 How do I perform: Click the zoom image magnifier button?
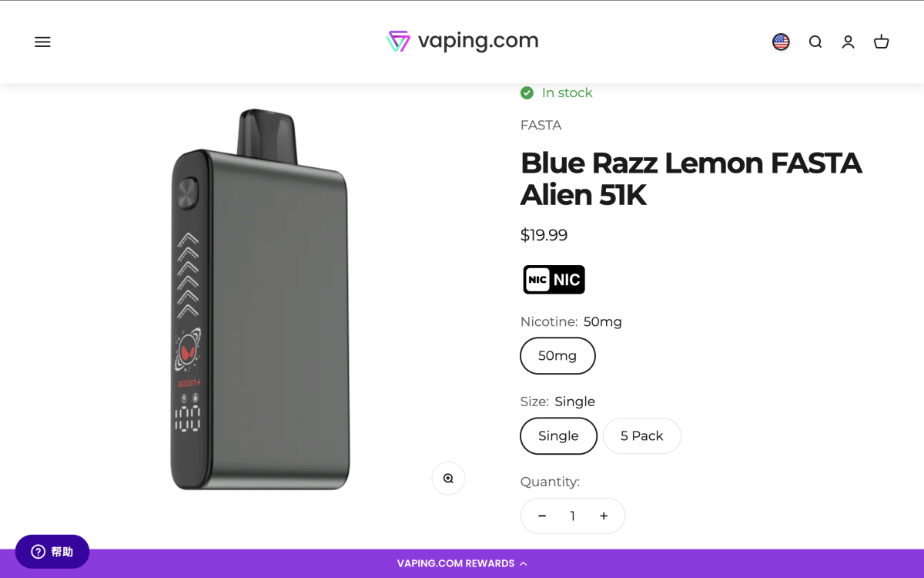[x=448, y=479]
